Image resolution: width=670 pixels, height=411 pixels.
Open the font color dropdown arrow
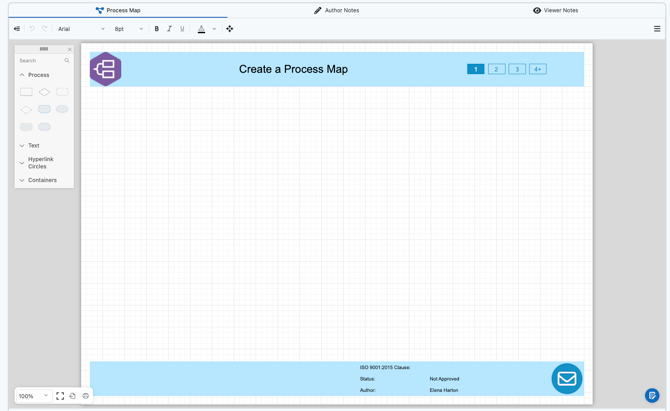coord(214,29)
